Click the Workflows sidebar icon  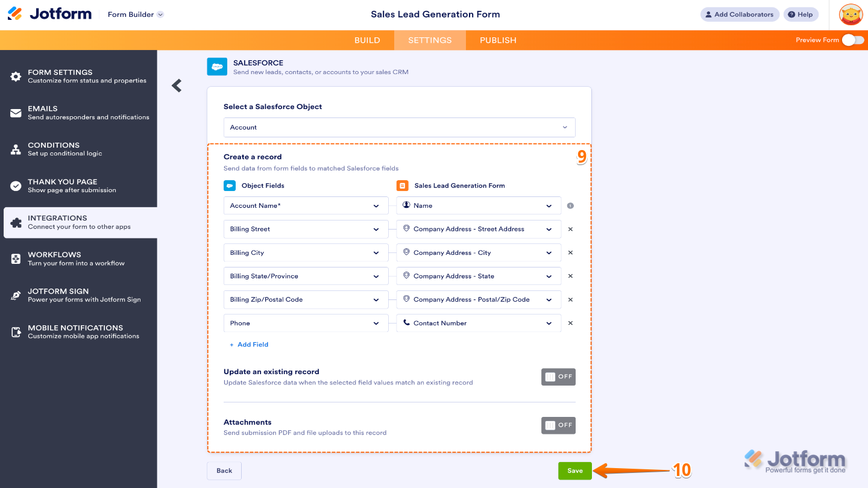click(x=16, y=259)
